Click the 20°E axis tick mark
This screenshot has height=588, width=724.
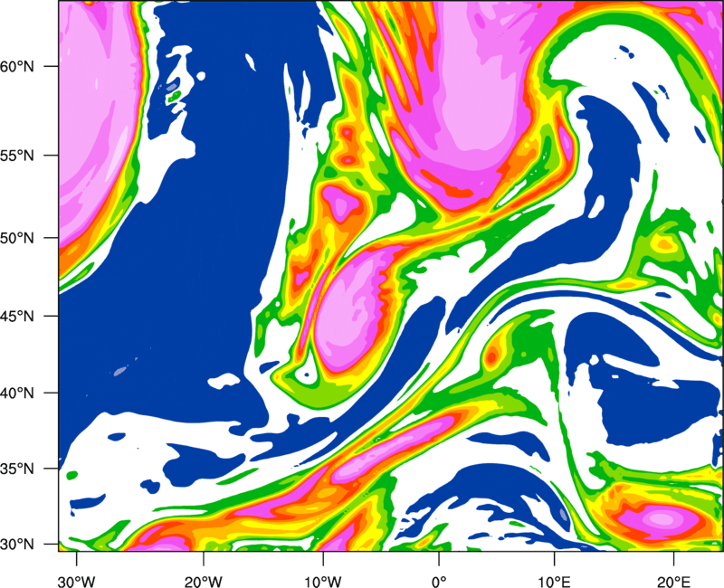673,558
